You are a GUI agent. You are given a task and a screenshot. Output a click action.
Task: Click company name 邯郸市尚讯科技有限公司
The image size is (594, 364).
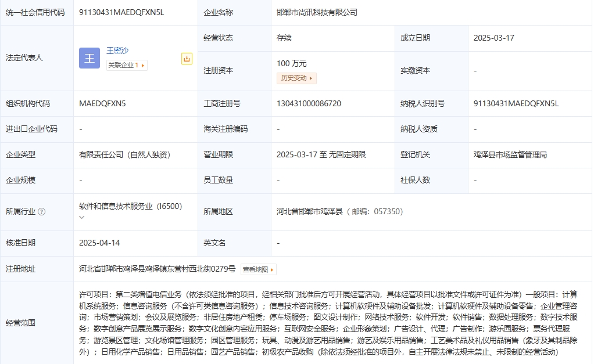(317, 12)
